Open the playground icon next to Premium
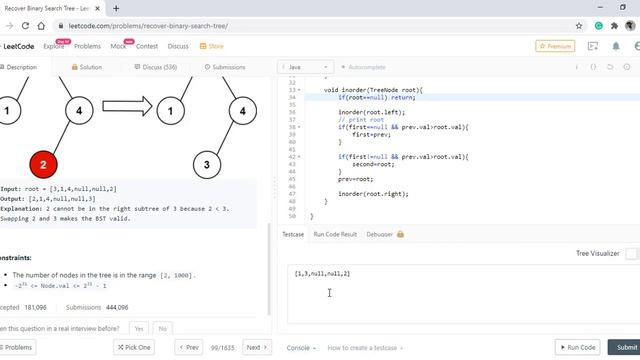The width and height of the screenshot is (640, 360). click(x=593, y=46)
